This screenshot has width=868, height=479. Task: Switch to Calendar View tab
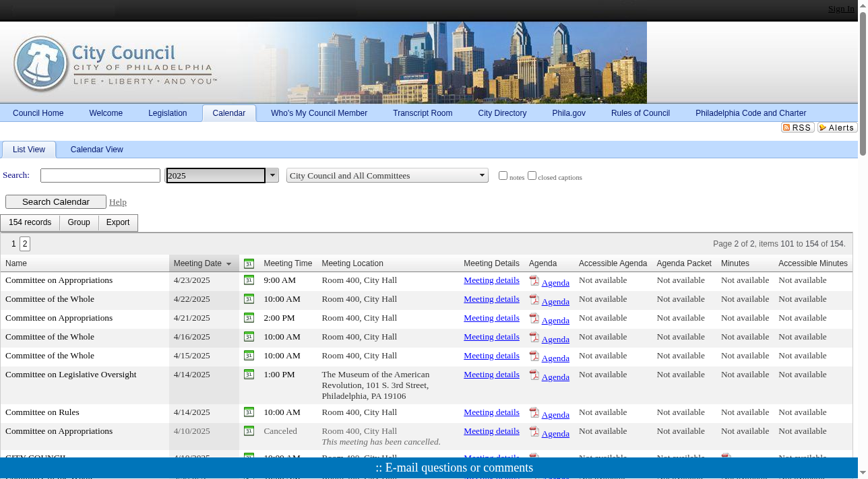97,150
